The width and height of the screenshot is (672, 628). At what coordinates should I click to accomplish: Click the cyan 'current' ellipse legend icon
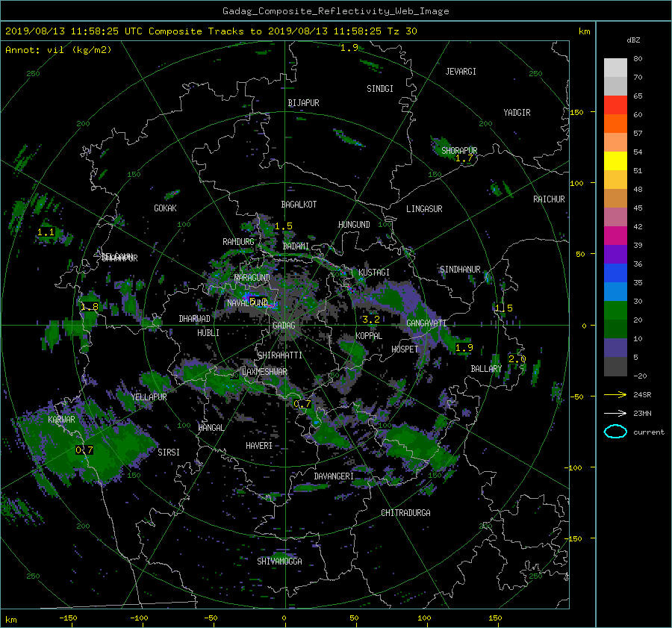[615, 432]
